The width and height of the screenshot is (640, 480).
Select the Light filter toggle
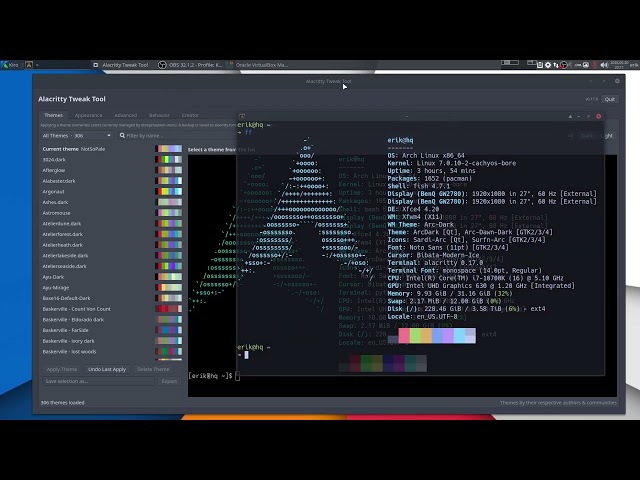point(607,136)
